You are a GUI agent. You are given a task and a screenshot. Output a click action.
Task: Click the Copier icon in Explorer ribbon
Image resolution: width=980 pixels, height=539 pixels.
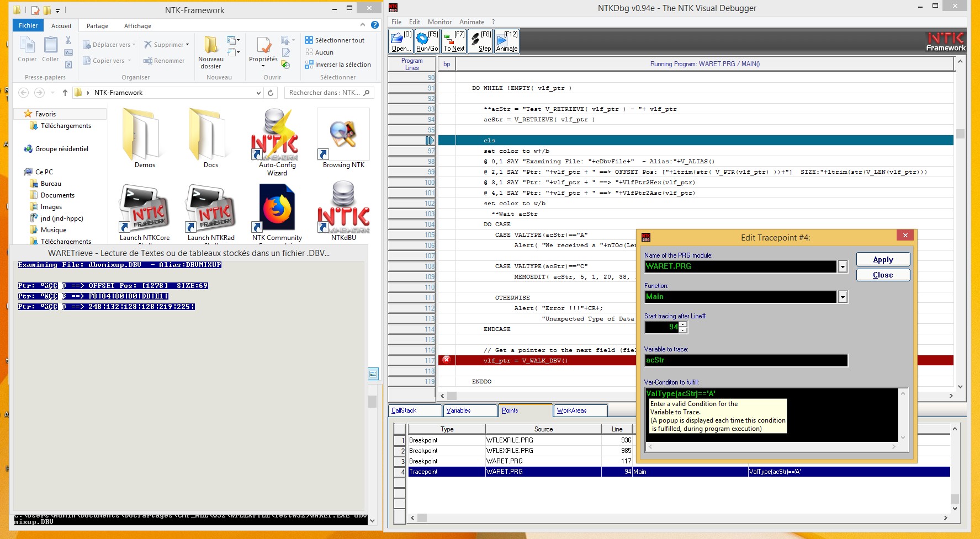pos(27,49)
